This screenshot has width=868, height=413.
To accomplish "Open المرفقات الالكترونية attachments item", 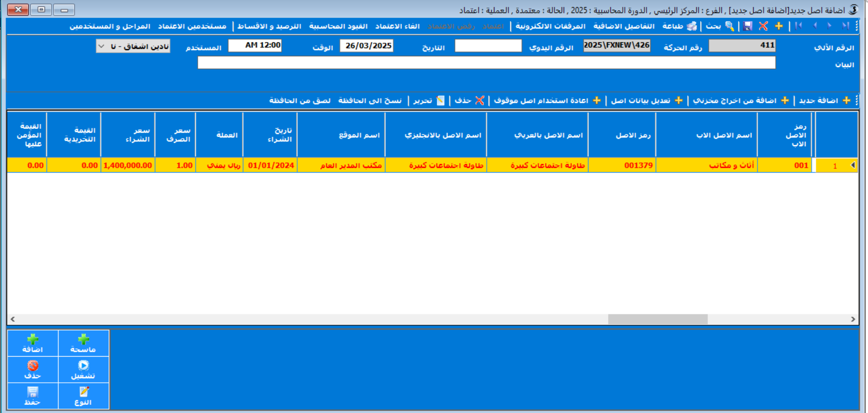I will 550,26.
